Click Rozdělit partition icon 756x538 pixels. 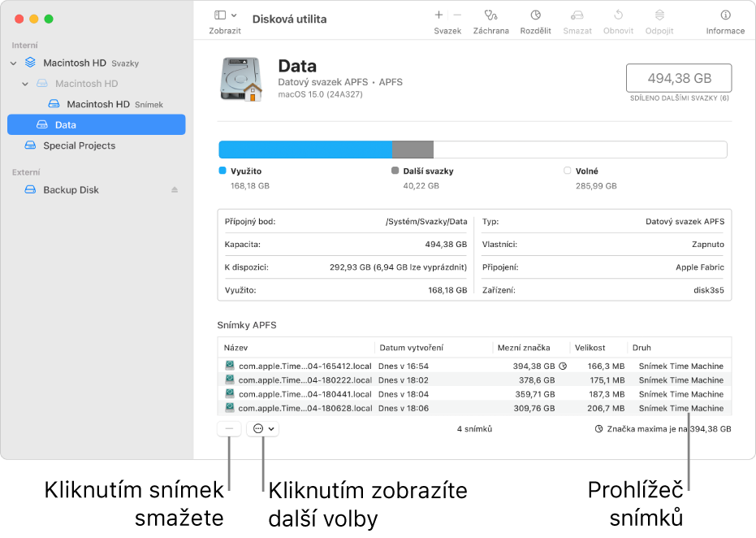click(x=535, y=15)
